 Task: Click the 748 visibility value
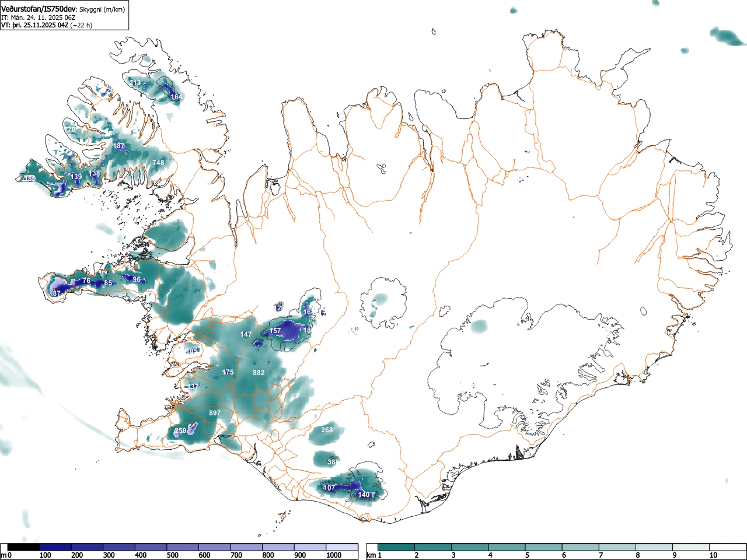(x=158, y=163)
